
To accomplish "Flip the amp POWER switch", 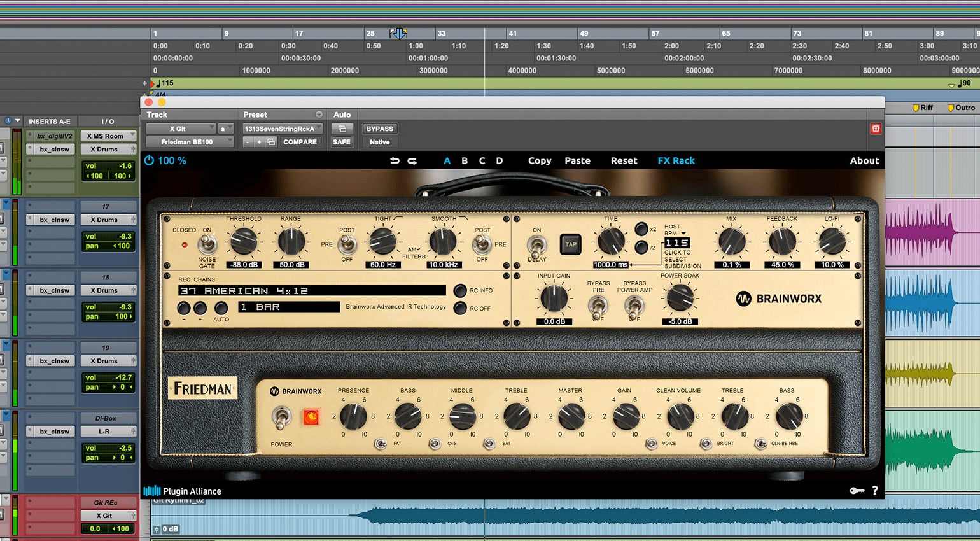I will (x=281, y=418).
